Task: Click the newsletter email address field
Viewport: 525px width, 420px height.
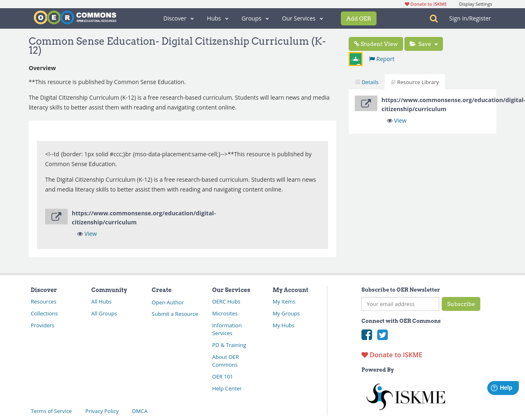Action: click(x=400, y=304)
